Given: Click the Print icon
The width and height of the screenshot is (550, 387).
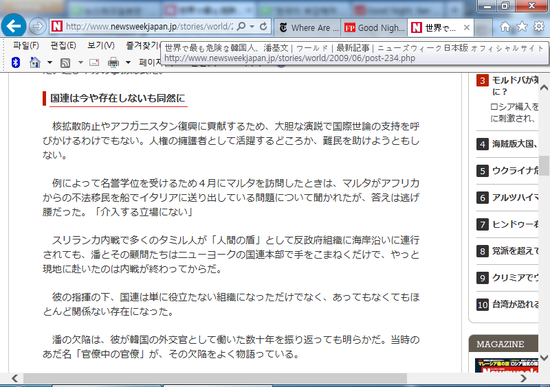Looking at the screenshot, I should pos(113,62).
